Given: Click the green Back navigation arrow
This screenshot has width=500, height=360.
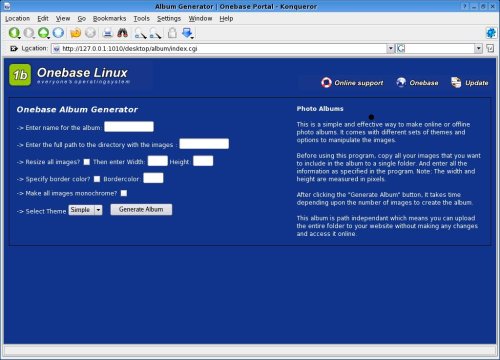Looking at the screenshot, I should pos(14,33).
